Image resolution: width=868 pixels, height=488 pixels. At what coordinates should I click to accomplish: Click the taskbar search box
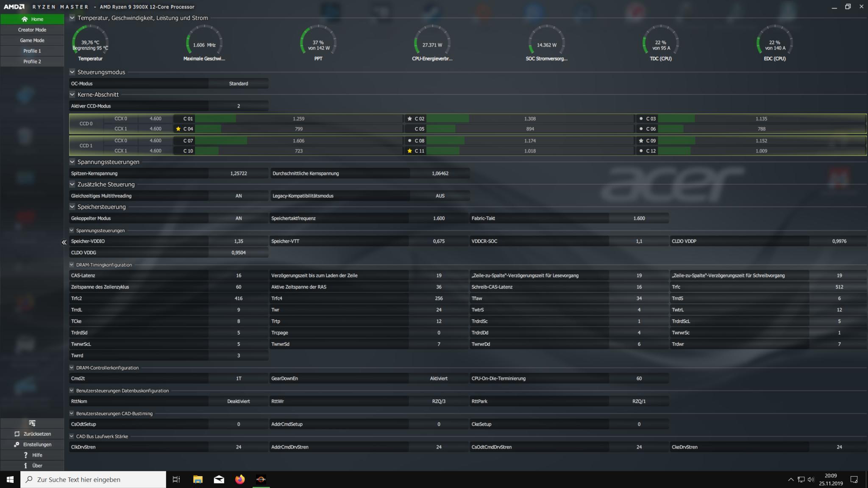point(93,480)
